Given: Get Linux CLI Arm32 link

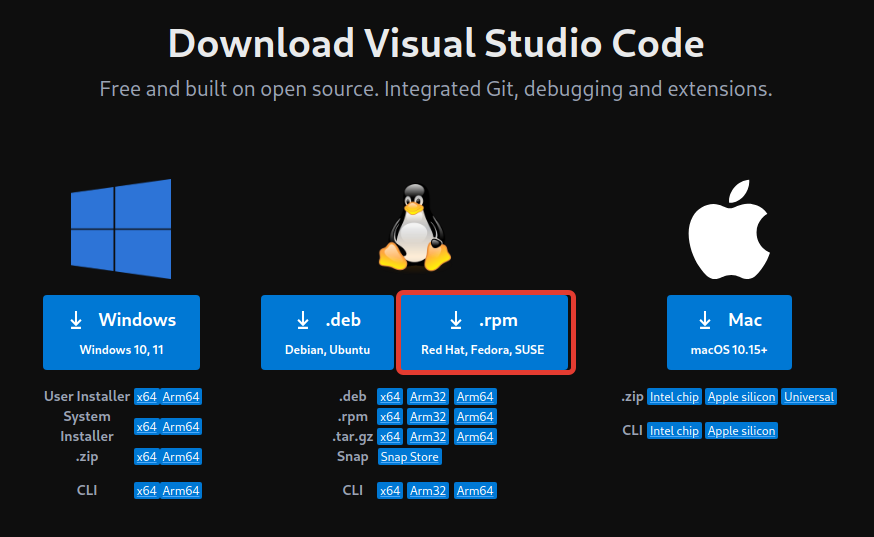Looking at the screenshot, I should click(x=428, y=491).
